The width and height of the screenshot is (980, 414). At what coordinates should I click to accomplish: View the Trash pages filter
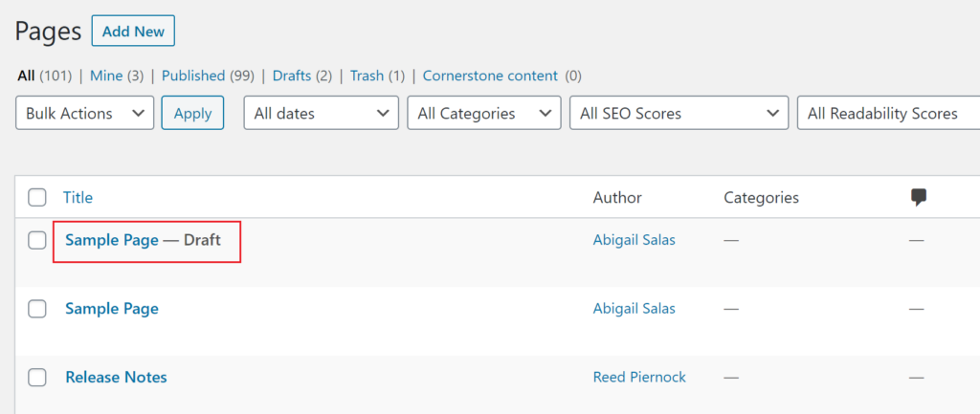pyautogui.click(x=367, y=76)
